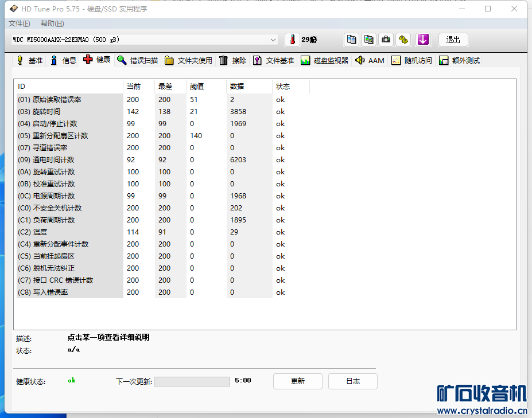
Task: Select the 健康 tab
Action: pos(97,60)
